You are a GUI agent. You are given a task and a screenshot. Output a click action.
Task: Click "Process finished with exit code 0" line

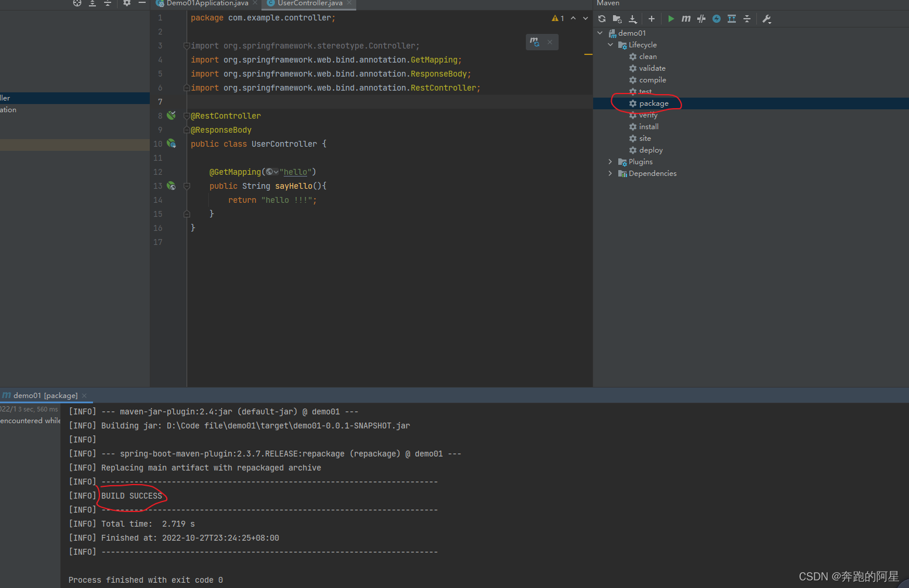coord(146,580)
